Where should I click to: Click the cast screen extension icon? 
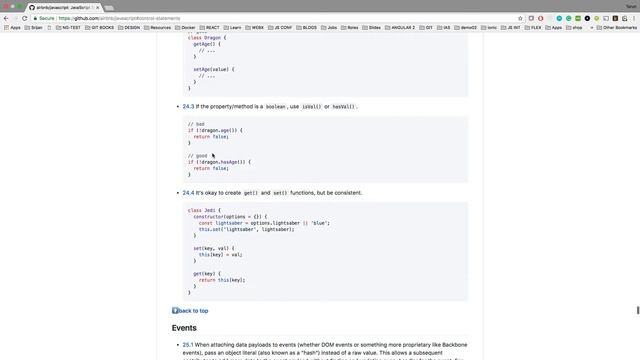click(606, 18)
